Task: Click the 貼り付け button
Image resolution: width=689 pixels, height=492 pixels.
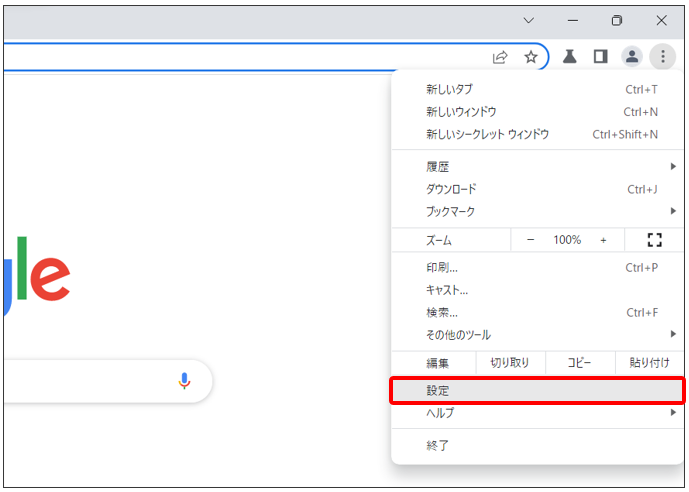Action: (649, 363)
